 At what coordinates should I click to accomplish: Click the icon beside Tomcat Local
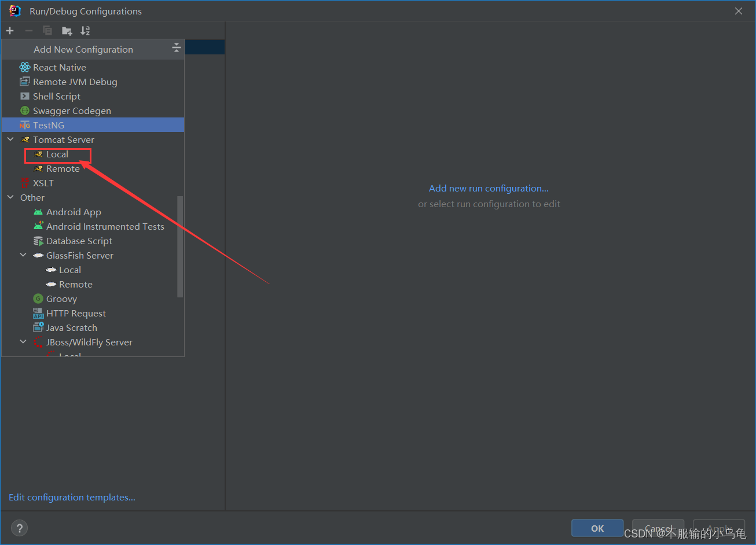click(x=38, y=154)
